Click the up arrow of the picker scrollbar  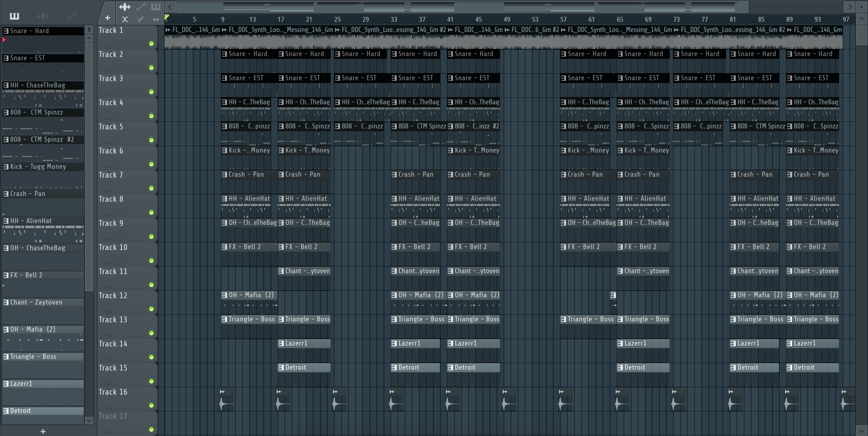coord(89,38)
